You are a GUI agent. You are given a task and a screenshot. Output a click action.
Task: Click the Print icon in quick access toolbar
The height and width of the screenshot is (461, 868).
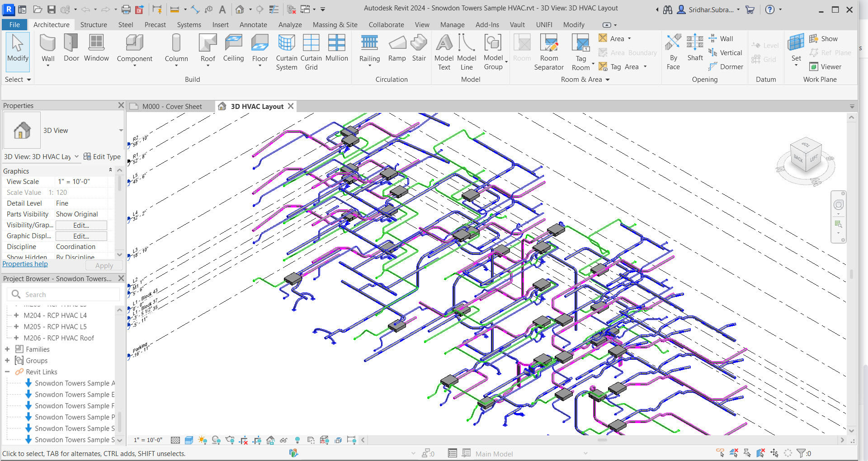126,9
